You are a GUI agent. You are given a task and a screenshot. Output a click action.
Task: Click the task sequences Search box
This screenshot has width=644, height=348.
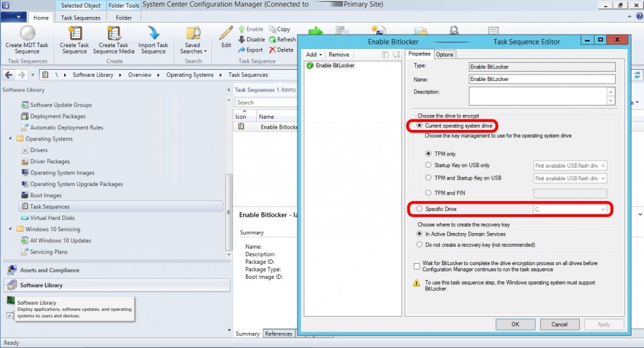click(x=266, y=102)
